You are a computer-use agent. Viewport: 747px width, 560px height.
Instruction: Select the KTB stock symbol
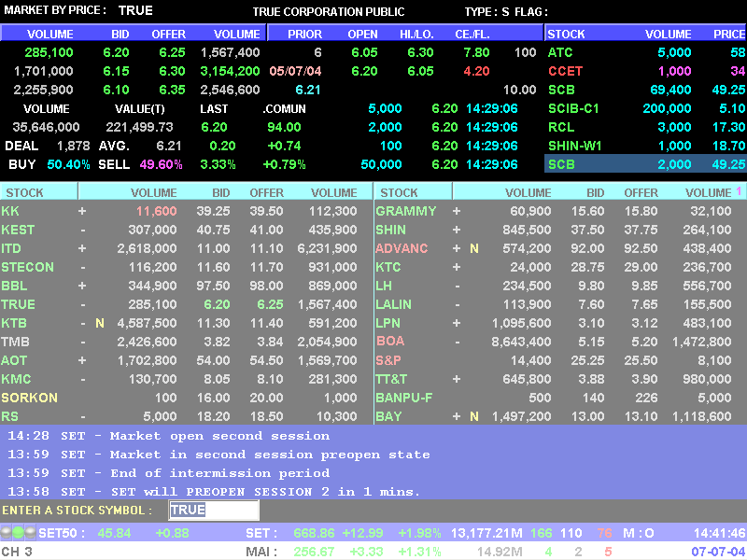[x=14, y=323]
